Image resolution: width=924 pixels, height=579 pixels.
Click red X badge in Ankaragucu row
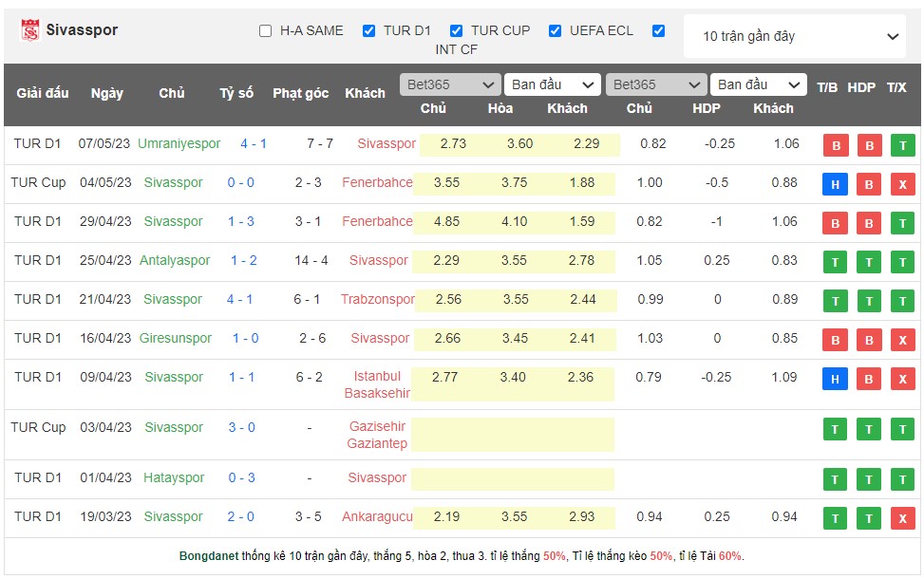point(902,518)
